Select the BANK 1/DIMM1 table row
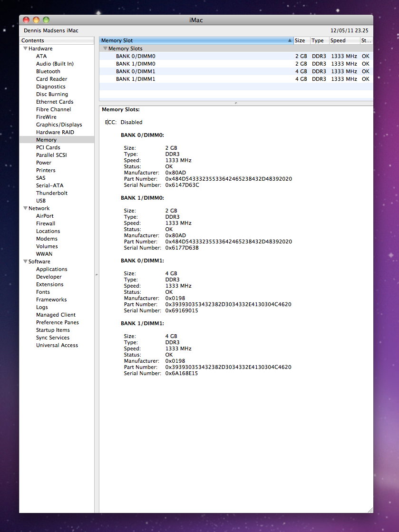 (236, 79)
